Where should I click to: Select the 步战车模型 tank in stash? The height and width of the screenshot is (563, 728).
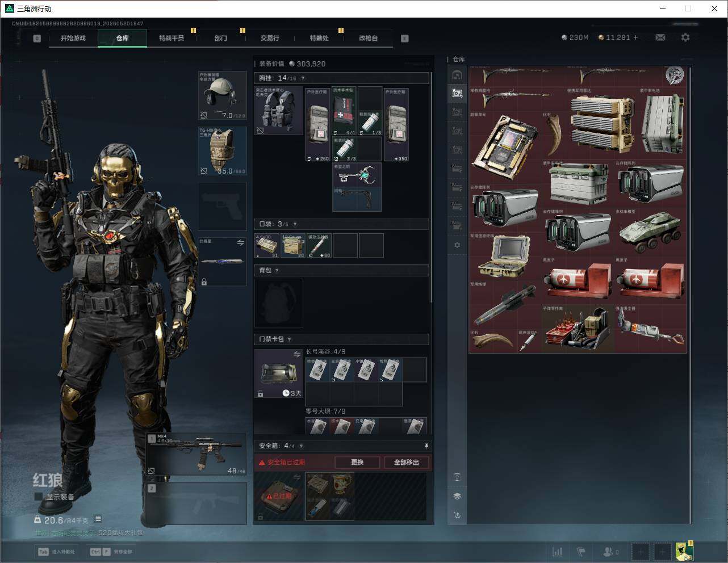pyautogui.click(x=650, y=232)
